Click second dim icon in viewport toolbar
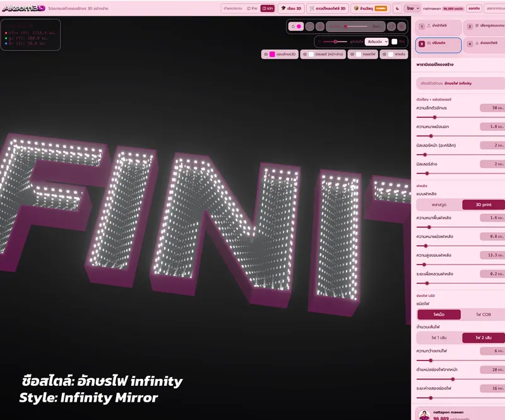The height and width of the screenshot is (420, 505). 309,27
